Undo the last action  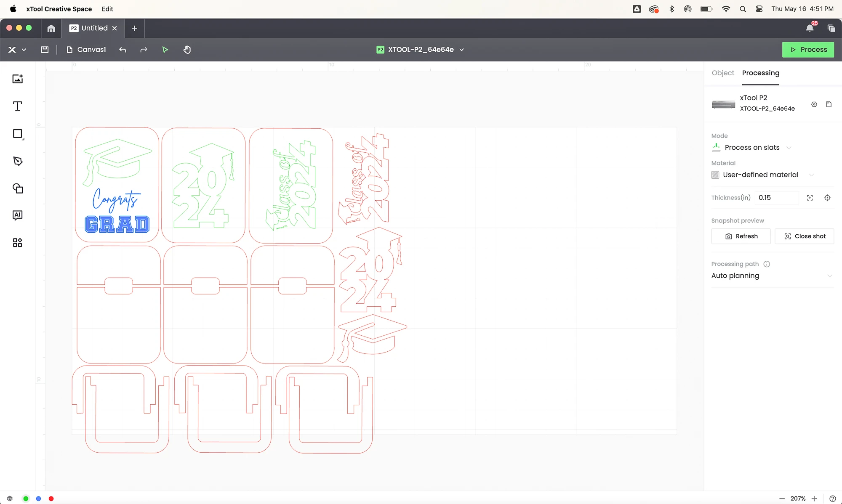[x=123, y=50]
